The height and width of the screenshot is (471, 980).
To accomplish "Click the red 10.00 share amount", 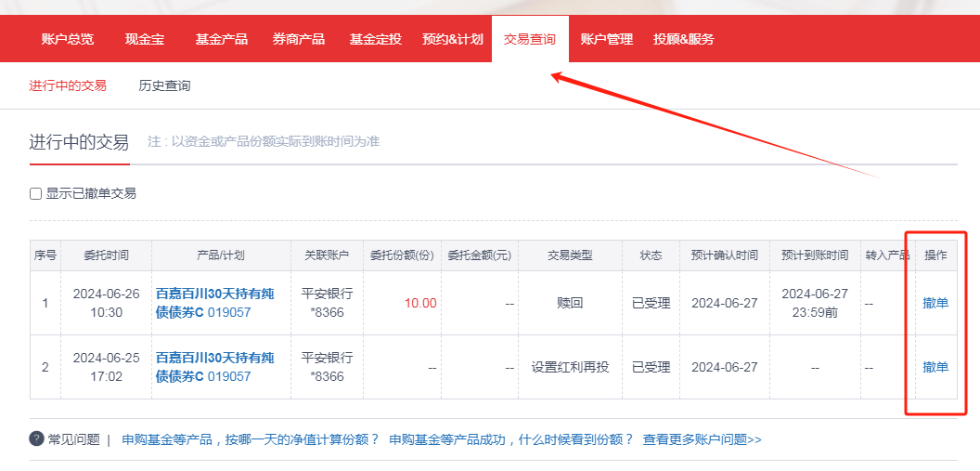I will pyautogui.click(x=420, y=304).
